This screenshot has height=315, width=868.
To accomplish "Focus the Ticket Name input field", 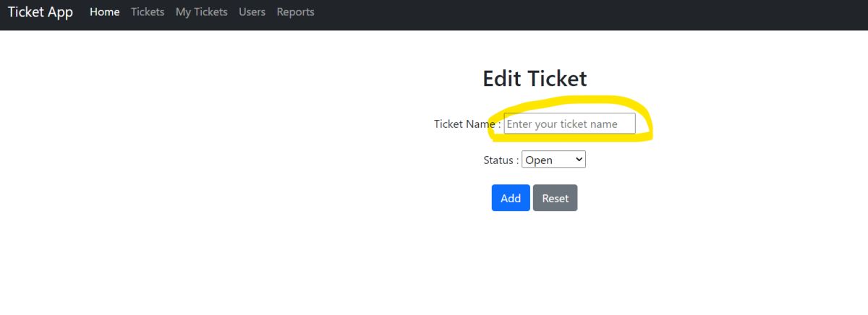I will [569, 124].
